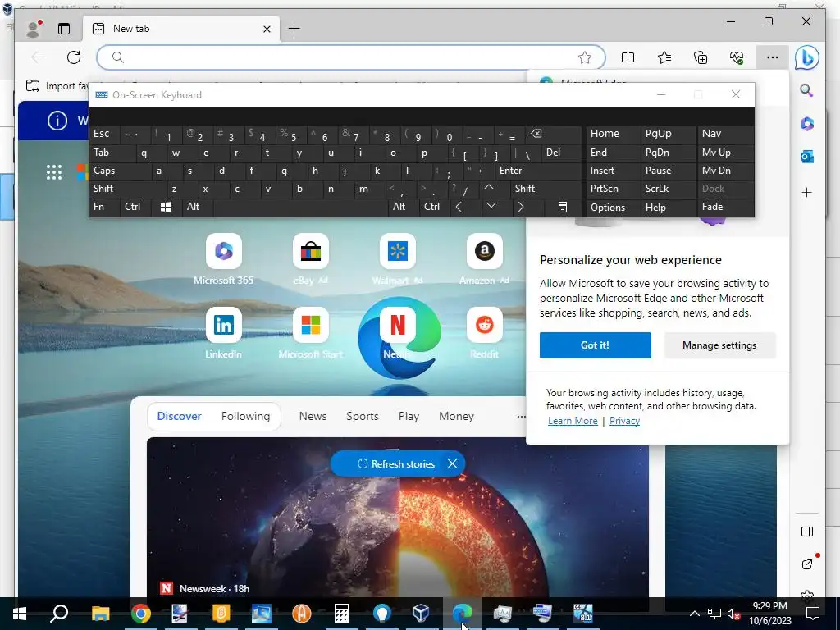
Task: Toggle sidebar panel icon on right
Action: pyautogui.click(x=807, y=532)
